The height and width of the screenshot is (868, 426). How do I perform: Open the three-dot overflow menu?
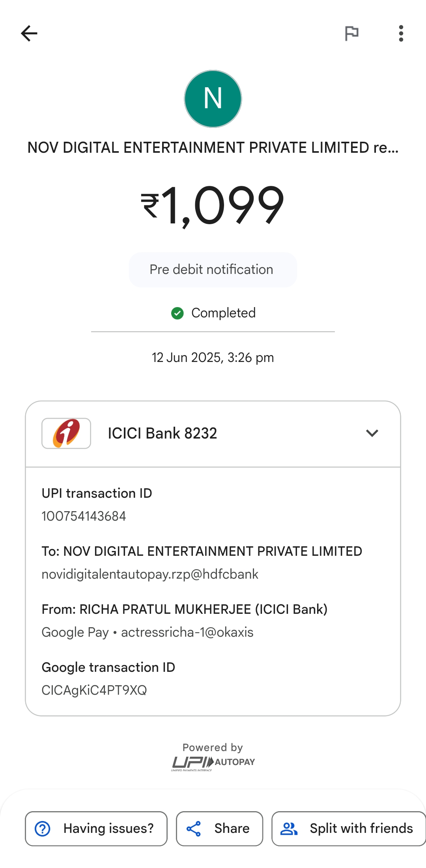click(x=401, y=34)
